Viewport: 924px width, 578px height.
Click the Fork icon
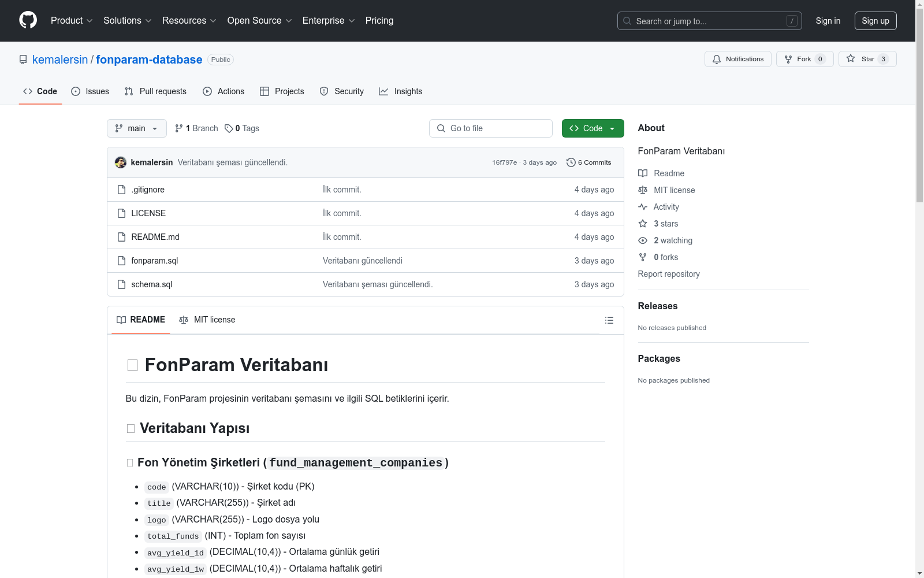coord(788,59)
